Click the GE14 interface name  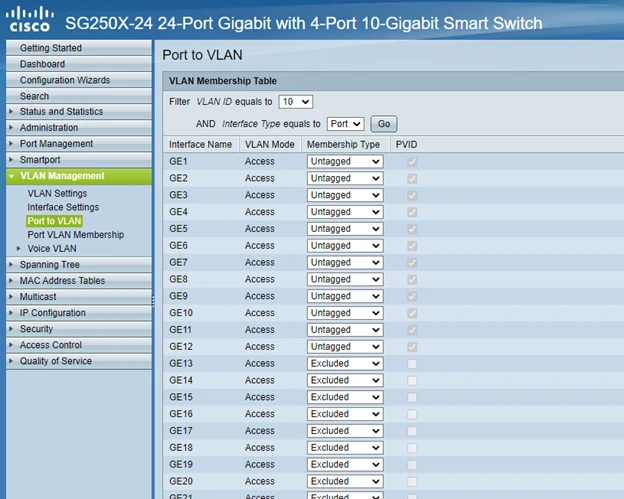tap(181, 380)
